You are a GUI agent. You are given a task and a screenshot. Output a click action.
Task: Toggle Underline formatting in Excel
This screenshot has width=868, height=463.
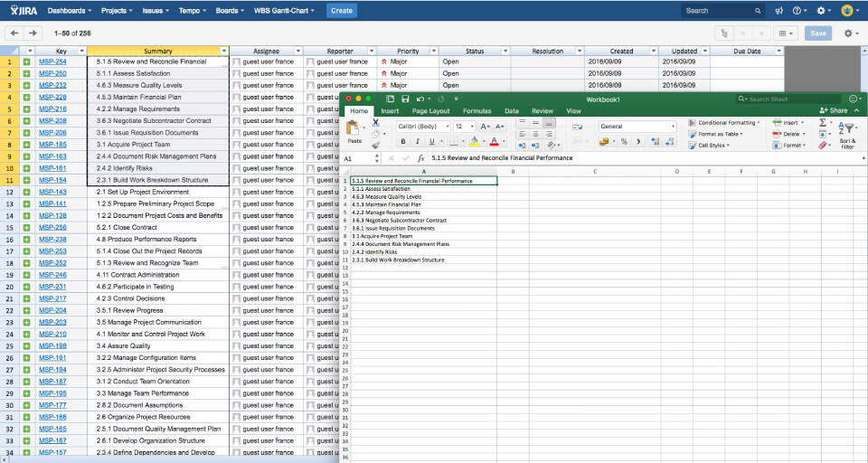[x=432, y=142]
